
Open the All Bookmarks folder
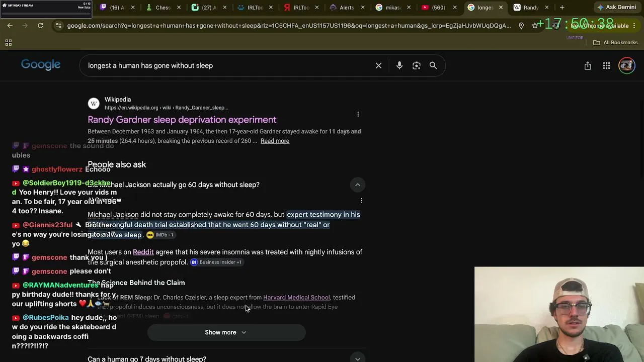pos(615,43)
